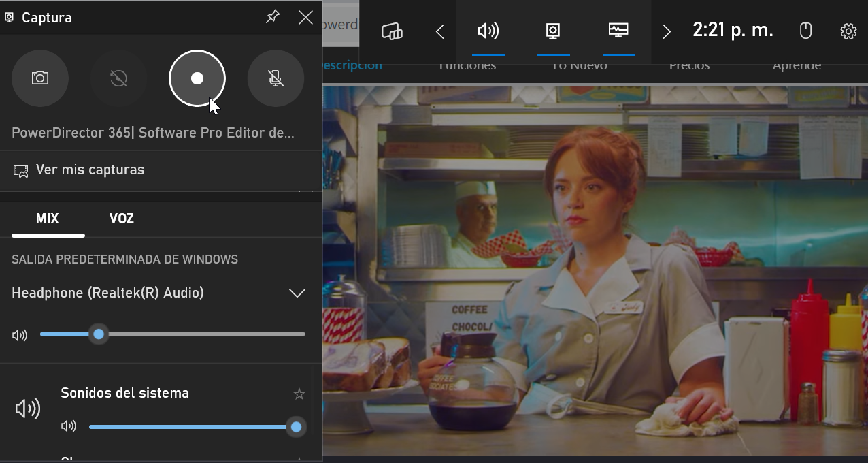Open the widget menu in the Game Bar
Screen dimensions: 868x463
392,31
